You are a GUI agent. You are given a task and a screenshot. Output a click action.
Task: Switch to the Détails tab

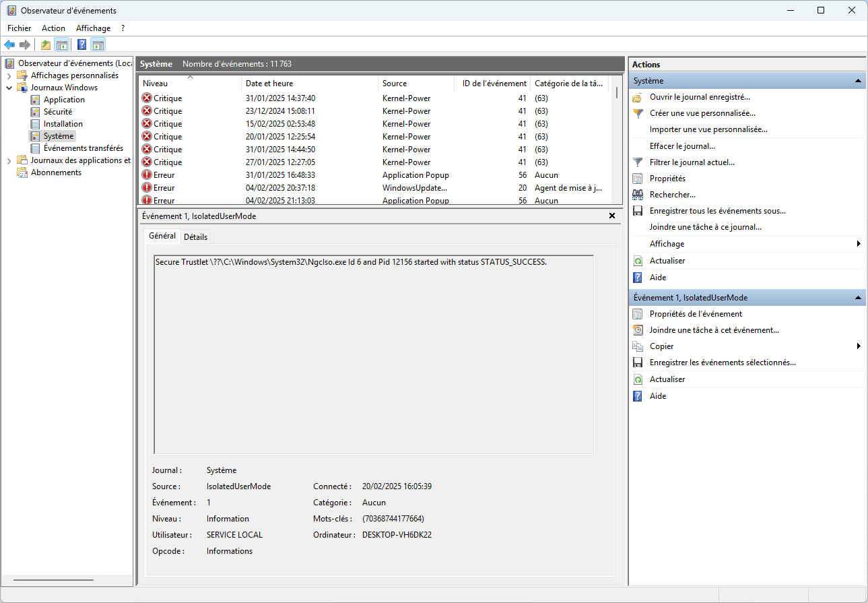(196, 236)
